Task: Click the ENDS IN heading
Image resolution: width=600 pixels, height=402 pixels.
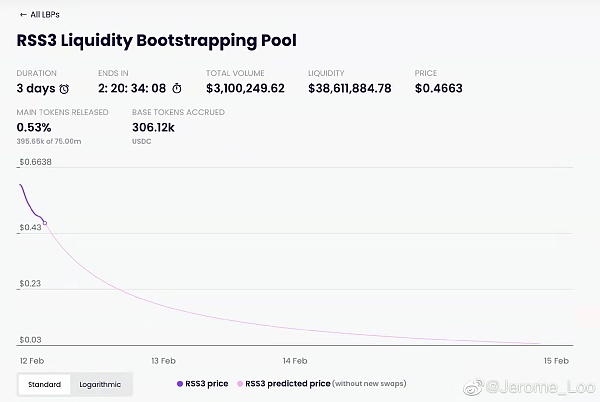Action: tap(113, 73)
